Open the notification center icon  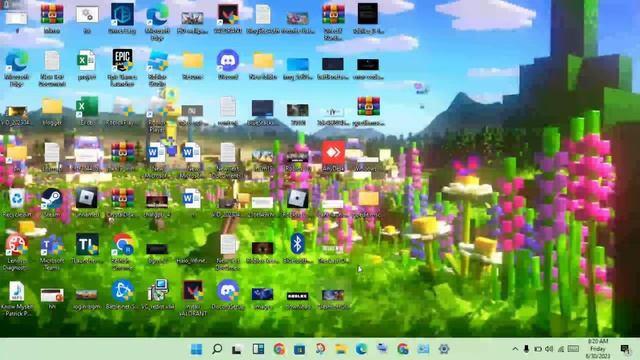(625, 349)
